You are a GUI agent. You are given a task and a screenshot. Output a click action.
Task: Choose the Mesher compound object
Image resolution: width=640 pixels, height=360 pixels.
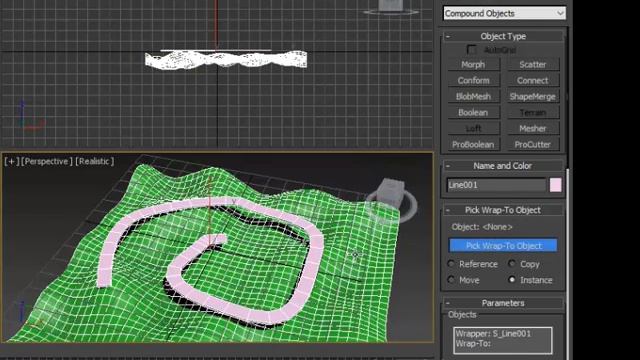pyautogui.click(x=533, y=128)
